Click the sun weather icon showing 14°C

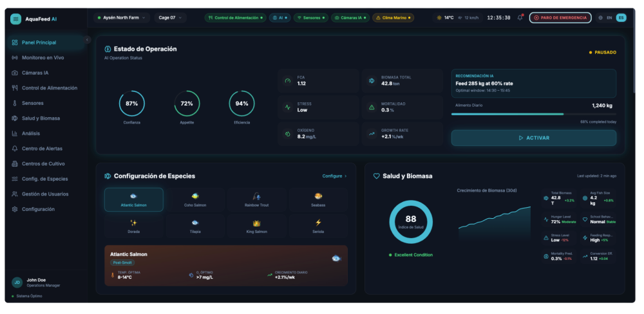tap(439, 17)
